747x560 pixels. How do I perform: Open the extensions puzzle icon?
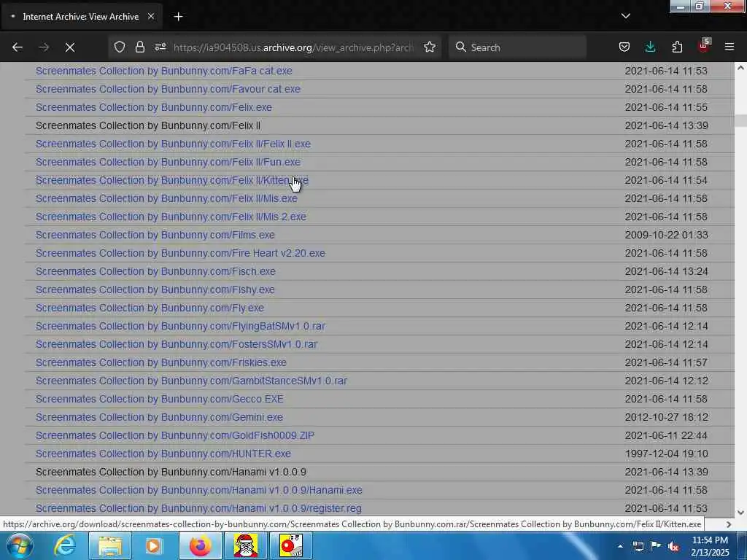pos(677,47)
